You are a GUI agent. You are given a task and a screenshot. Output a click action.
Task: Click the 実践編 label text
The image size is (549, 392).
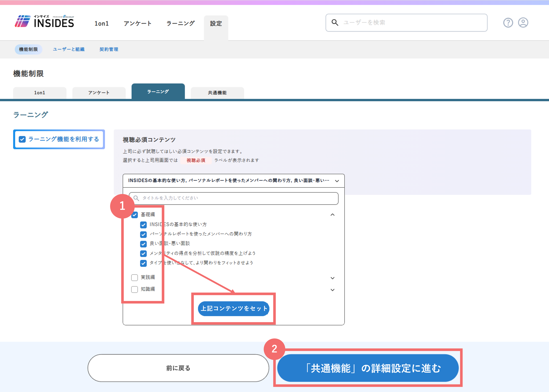pos(148,277)
